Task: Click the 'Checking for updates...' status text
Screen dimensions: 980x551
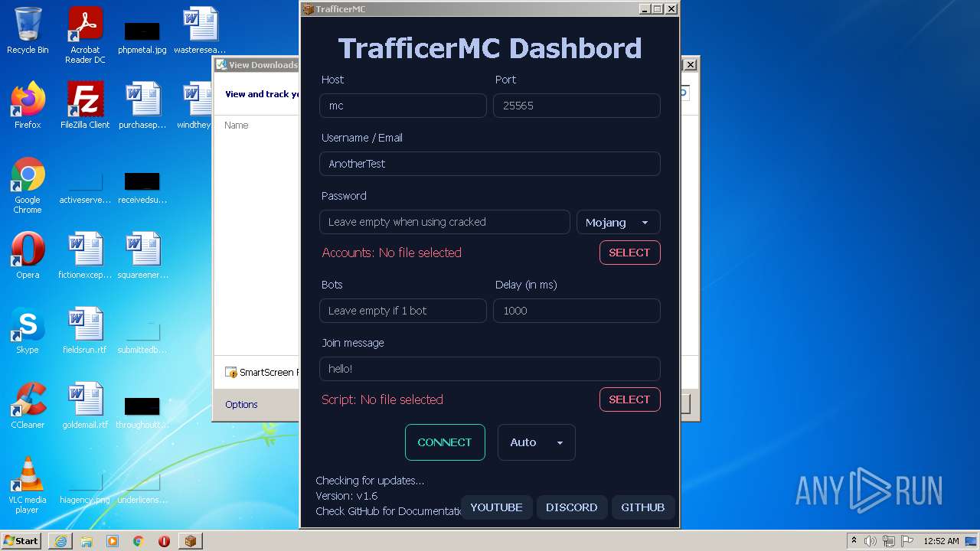Action: pyautogui.click(x=370, y=481)
